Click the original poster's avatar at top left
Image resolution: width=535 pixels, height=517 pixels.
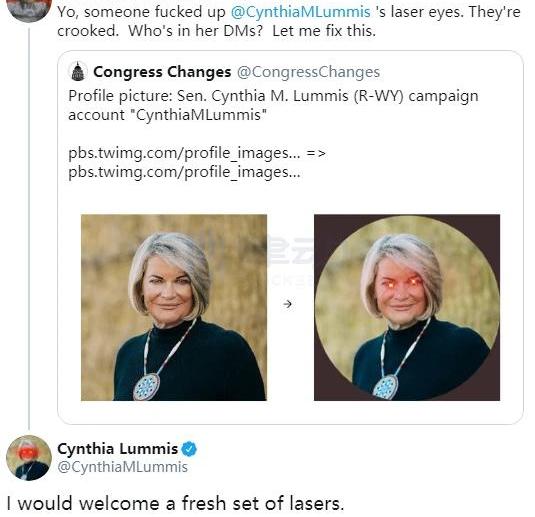click(29, 10)
